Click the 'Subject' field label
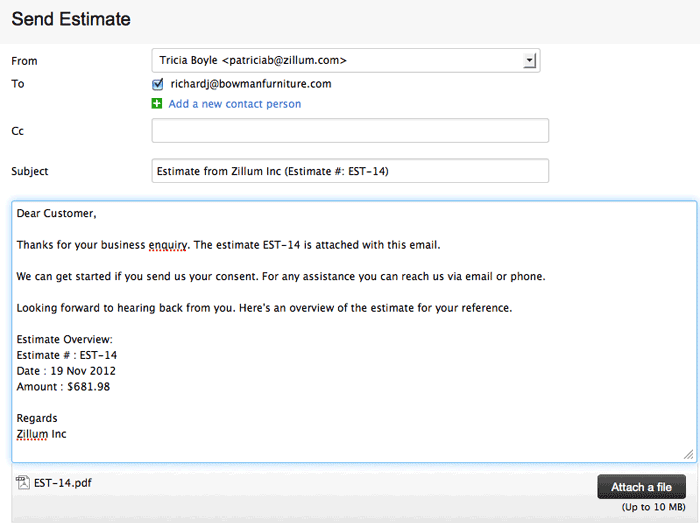The width and height of the screenshot is (700, 527). tap(30, 171)
